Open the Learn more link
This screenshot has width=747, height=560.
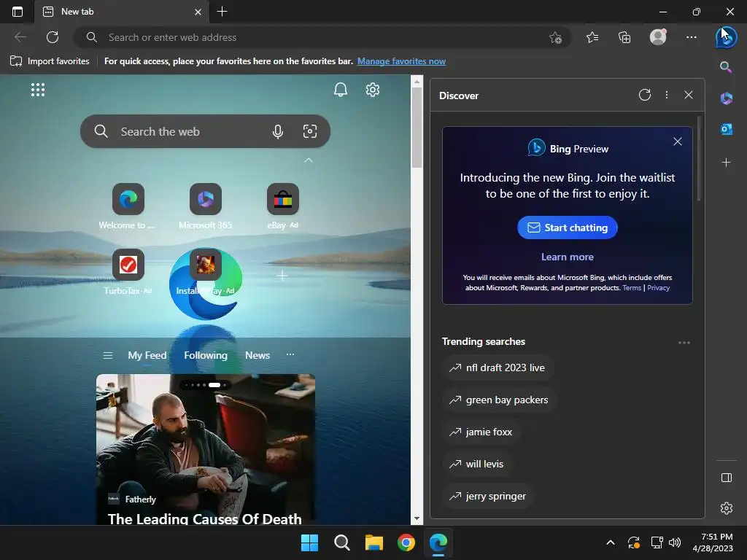tap(568, 257)
